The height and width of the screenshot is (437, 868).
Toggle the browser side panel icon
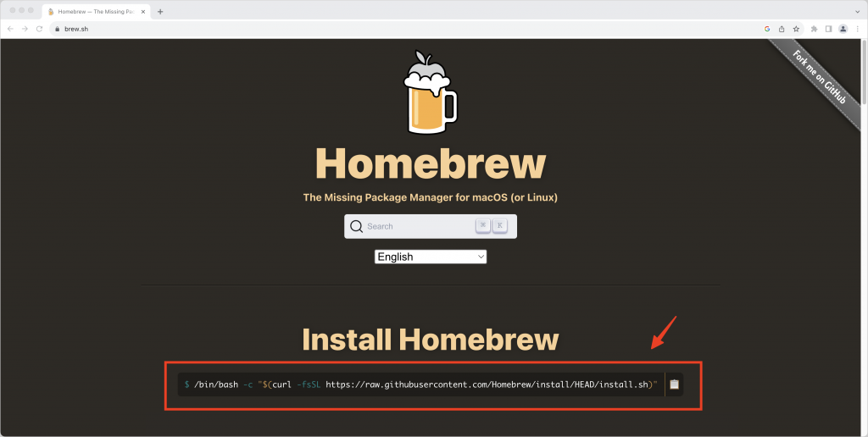click(x=829, y=29)
